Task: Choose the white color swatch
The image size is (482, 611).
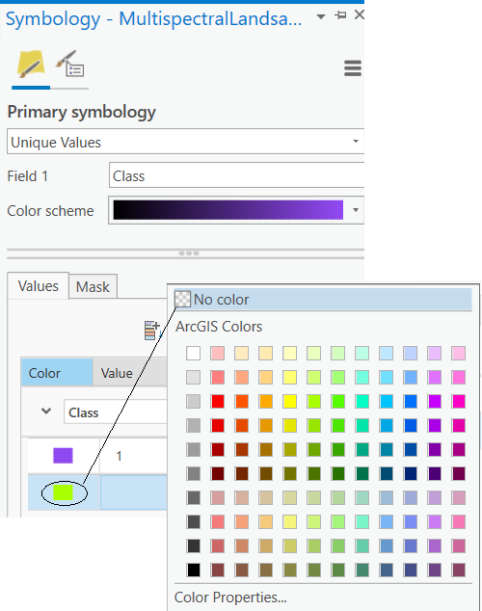Action: point(193,353)
